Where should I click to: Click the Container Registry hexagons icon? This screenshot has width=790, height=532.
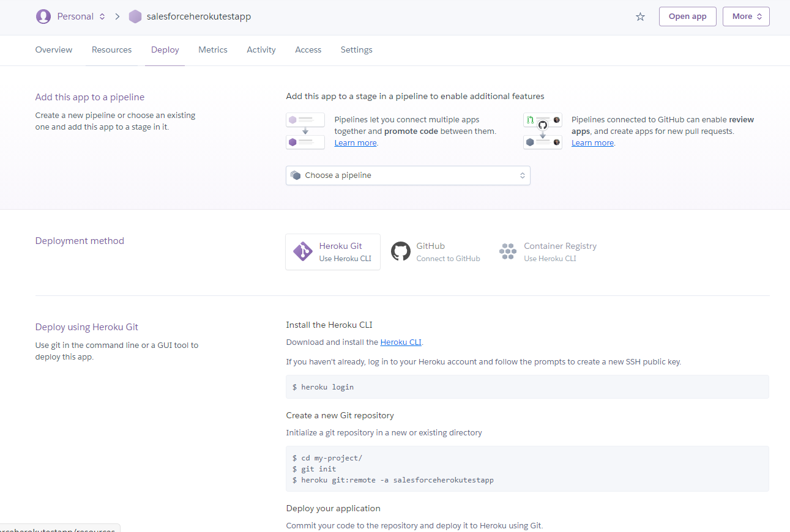(x=508, y=251)
